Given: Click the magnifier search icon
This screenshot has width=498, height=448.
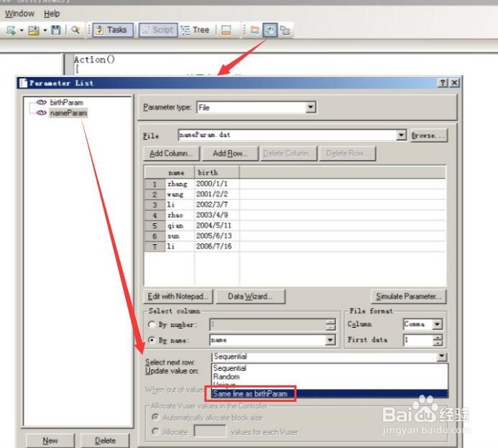Looking at the screenshot, I should tap(76, 30).
